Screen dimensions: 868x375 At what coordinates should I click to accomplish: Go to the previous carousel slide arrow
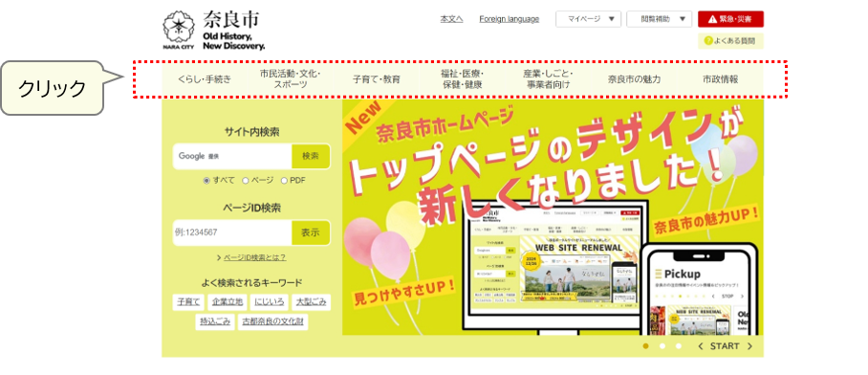pos(701,346)
